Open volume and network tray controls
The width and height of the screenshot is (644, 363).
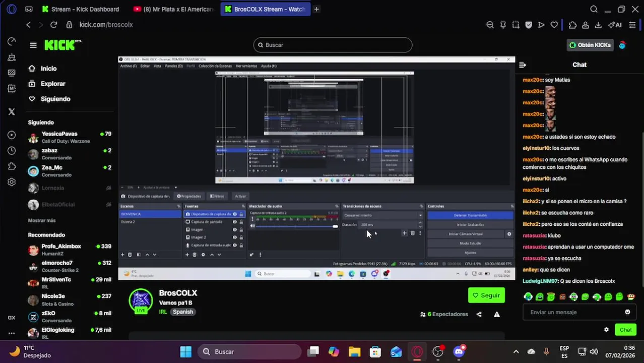[x=588, y=351]
